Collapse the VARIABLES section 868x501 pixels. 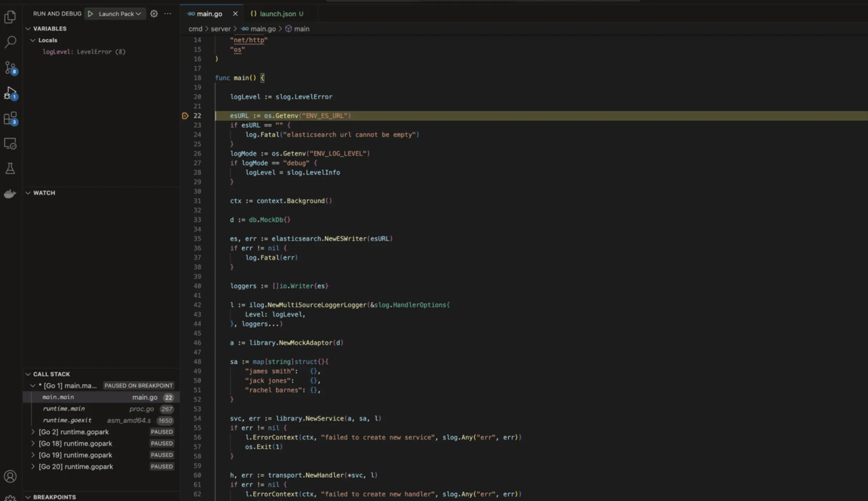pyautogui.click(x=28, y=29)
